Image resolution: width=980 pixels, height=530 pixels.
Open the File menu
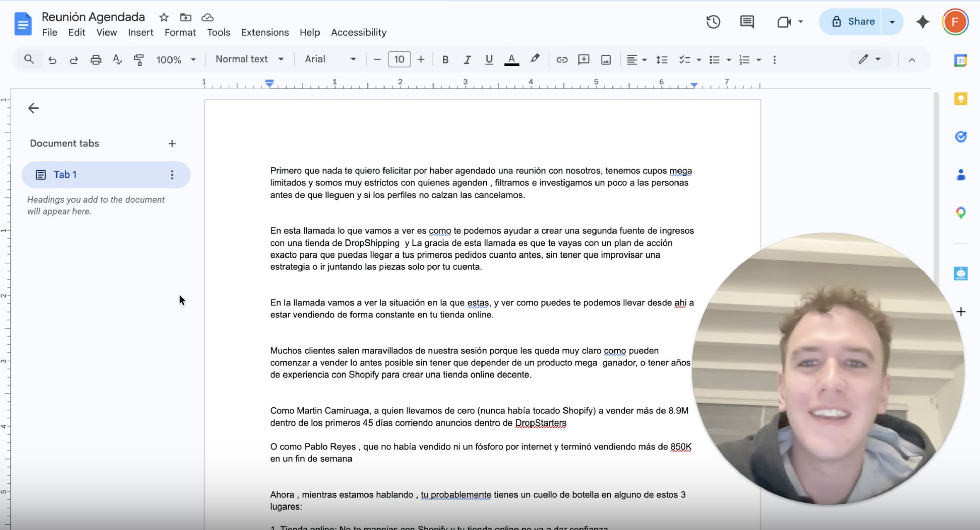click(x=49, y=32)
